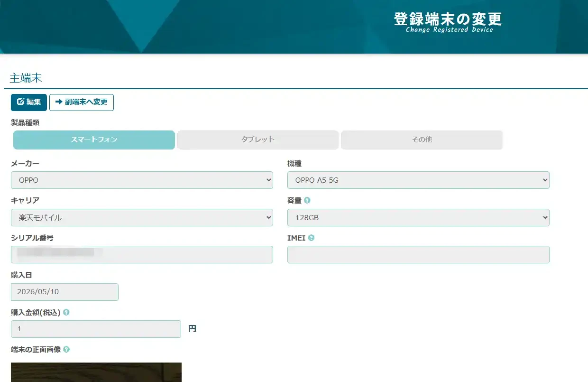Open the 機種 dropdown showing OPPO A5 5G
The image size is (588, 382).
[418, 180]
